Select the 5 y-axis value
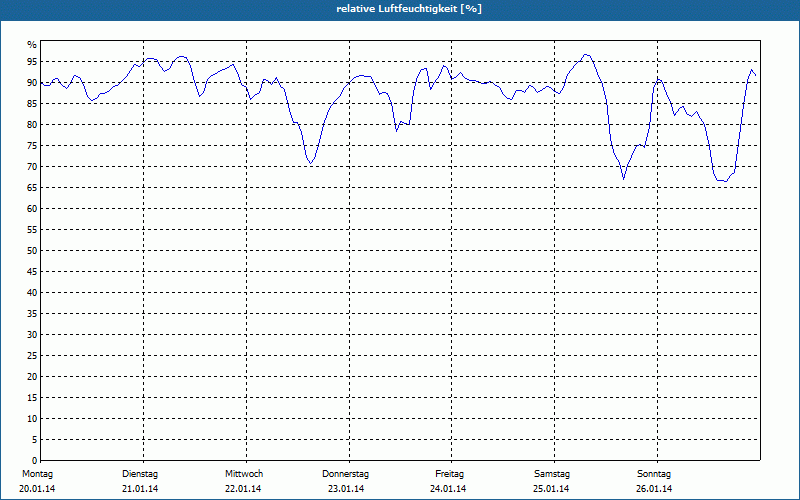 pyautogui.click(x=34, y=440)
